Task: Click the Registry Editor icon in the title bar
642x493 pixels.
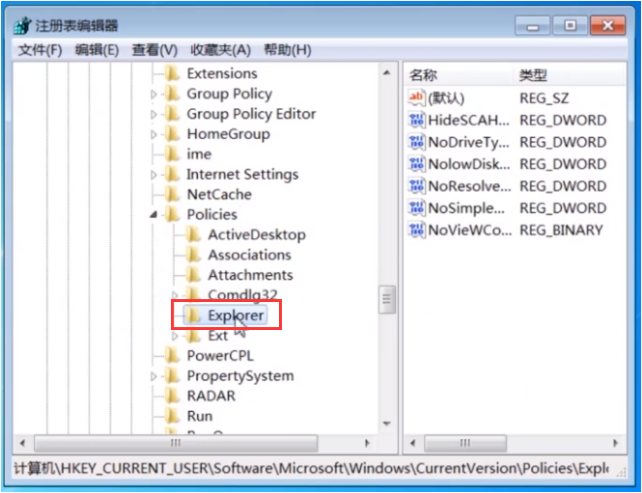Action: (x=21, y=25)
